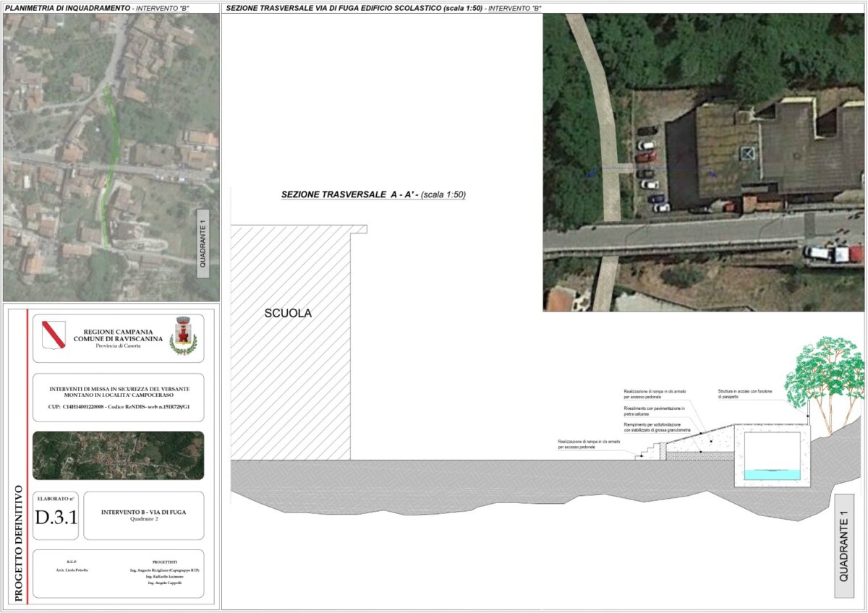Viewport: 868px width, 613px height.
Task: Click the hatched SCUOLA building block
Action: pos(291,340)
